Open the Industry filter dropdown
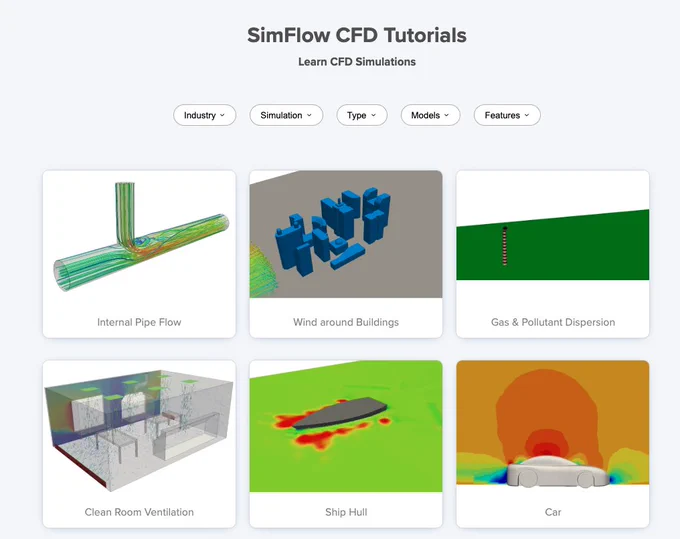Image resolution: width=680 pixels, height=539 pixels. (x=205, y=115)
